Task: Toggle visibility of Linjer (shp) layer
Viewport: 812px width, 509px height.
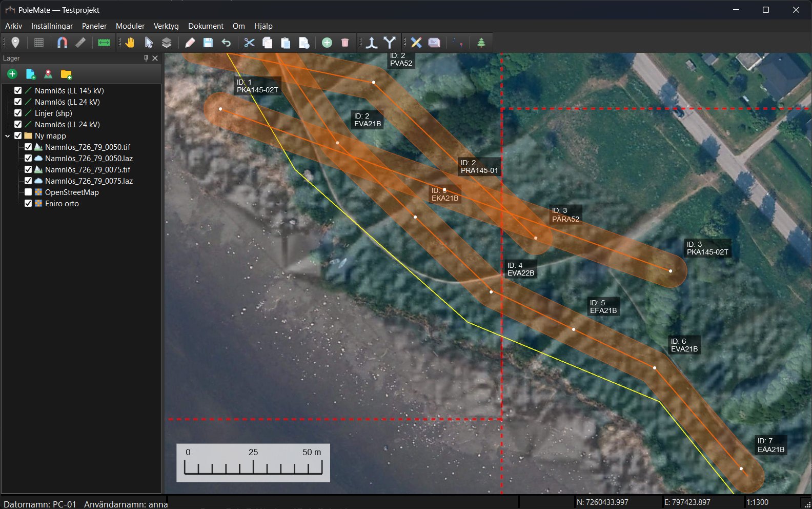Action: coord(18,113)
